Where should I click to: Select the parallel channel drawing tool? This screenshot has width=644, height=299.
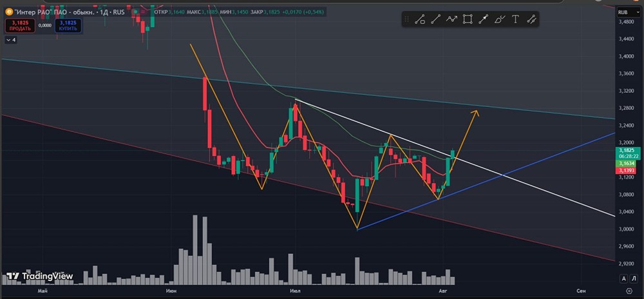(531, 19)
